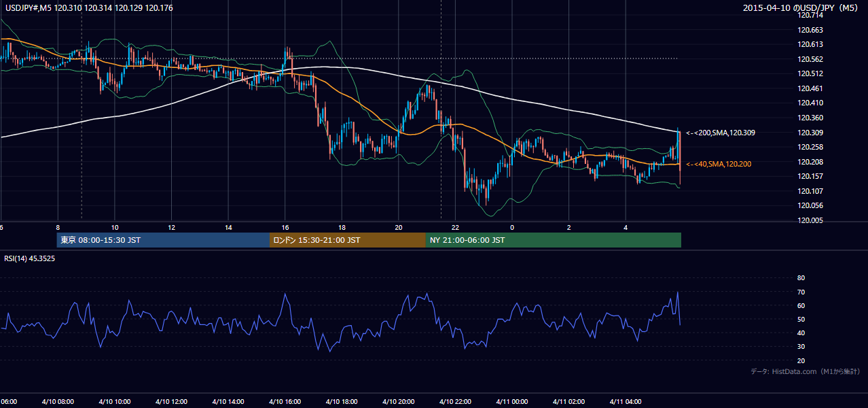Click hour tick 22 under the price chart
868x408 pixels.
(456, 227)
